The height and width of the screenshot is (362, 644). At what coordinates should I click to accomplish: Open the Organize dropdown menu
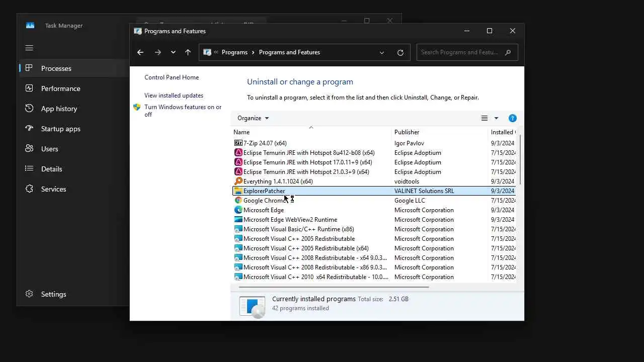[253, 118]
